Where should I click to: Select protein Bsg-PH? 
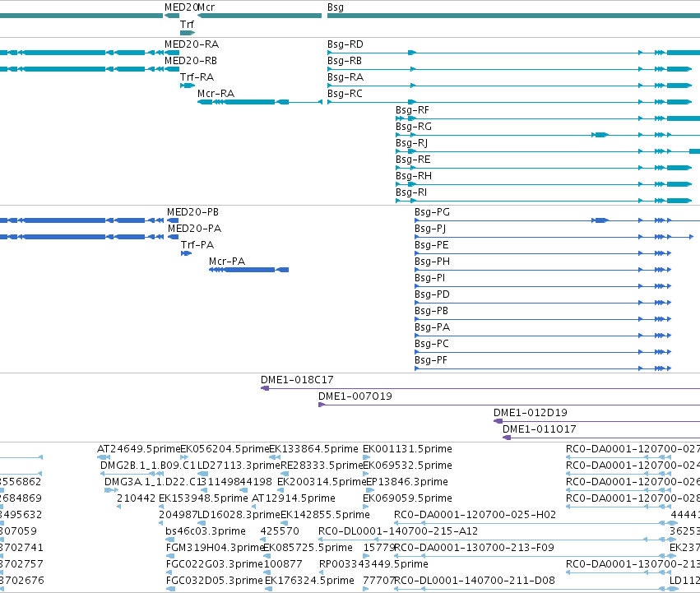click(432, 262)
